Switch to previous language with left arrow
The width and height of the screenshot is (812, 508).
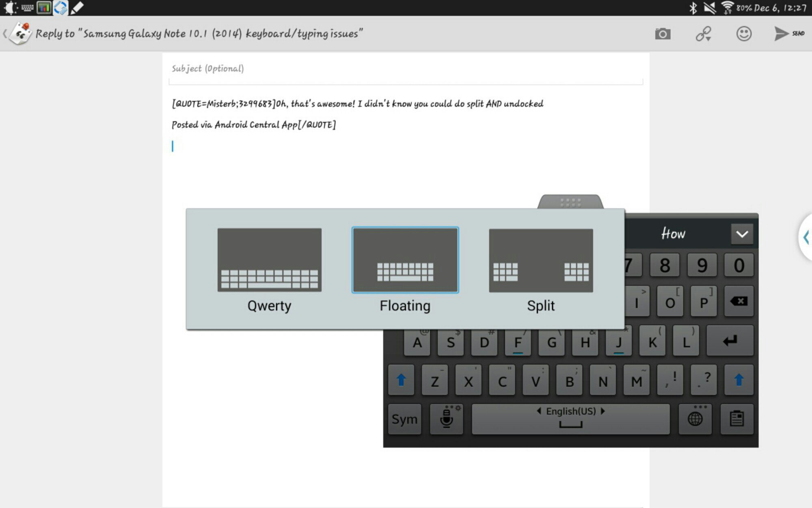539,411
